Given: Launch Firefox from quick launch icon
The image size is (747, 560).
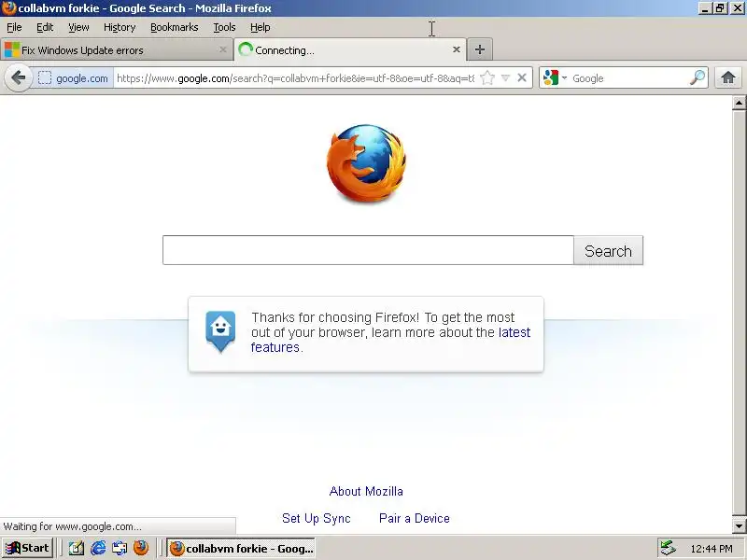Looking at the screenshot, I should 141,548.
